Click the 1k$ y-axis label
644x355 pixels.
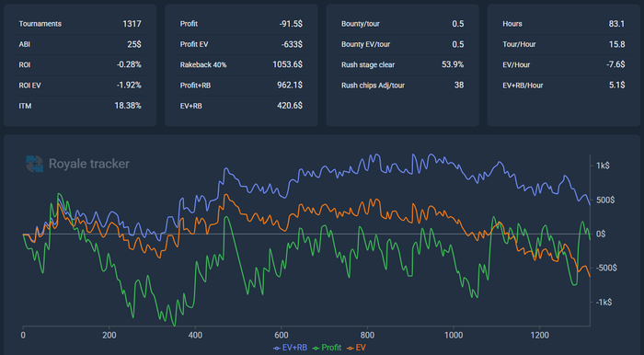603,166
